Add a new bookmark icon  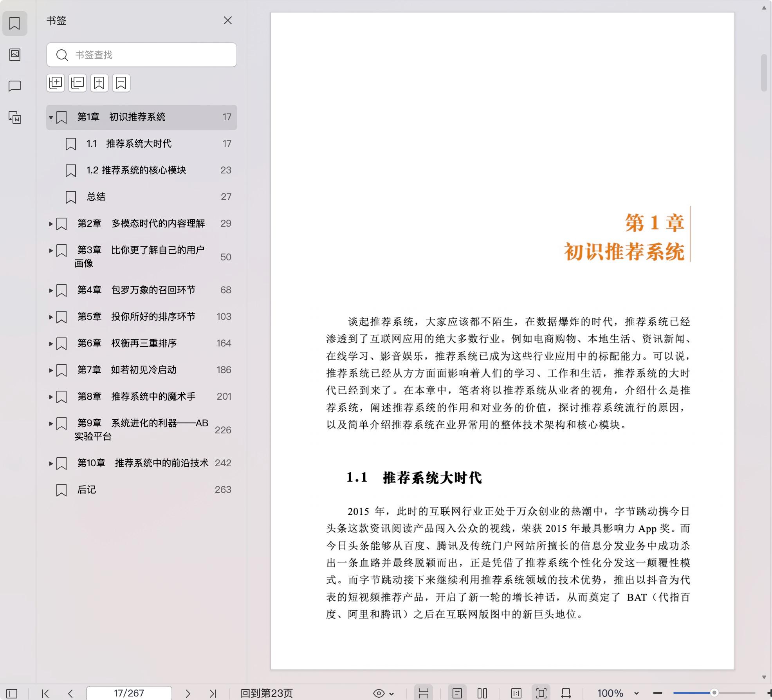(99, 83)
